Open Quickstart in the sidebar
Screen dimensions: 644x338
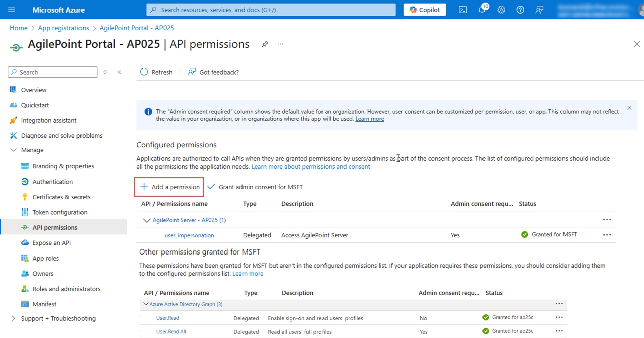pos(35,105)
